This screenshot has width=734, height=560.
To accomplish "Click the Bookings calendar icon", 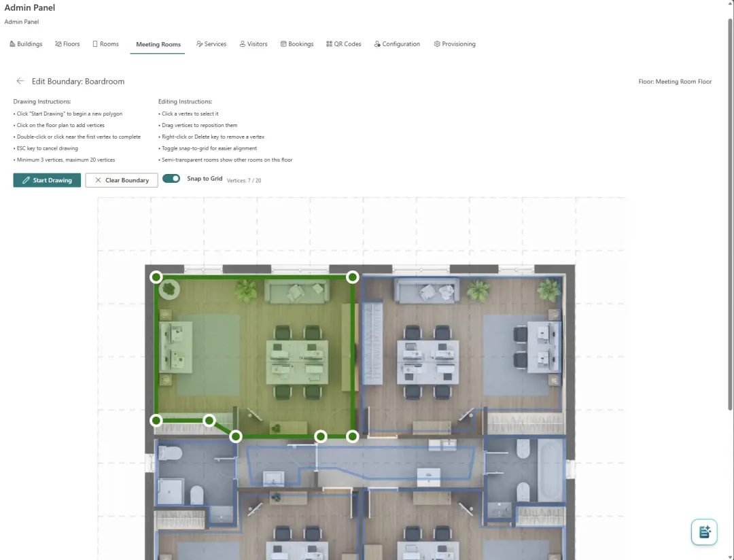I will [282, 43].
